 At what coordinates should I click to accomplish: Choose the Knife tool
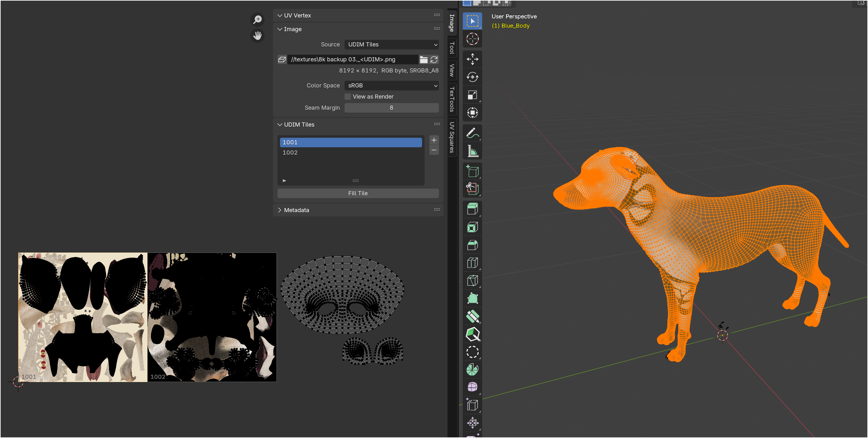pyautogui.click(x=472, y=281)
